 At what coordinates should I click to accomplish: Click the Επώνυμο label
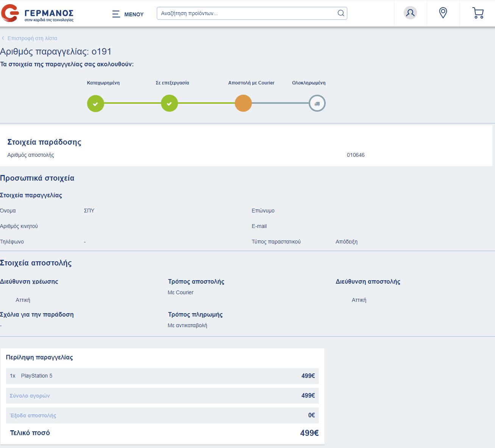263,211
